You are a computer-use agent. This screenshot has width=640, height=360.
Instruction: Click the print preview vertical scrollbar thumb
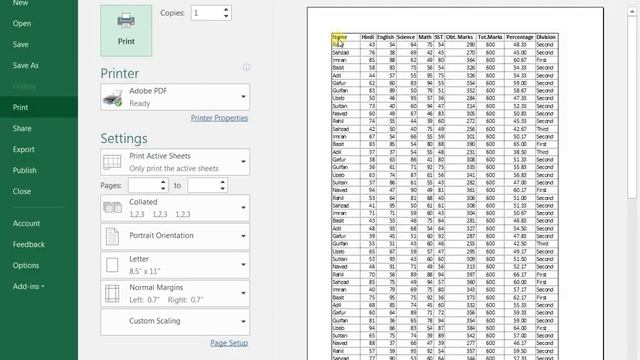pyautogui.click(x=632, y=107)
